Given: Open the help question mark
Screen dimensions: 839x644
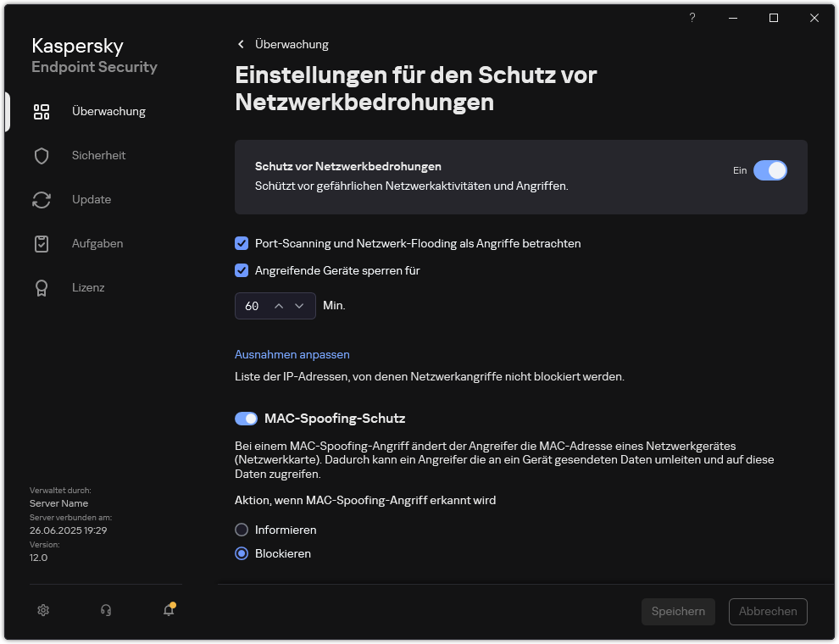Looking at the screenshot, I should coord(692,17).
